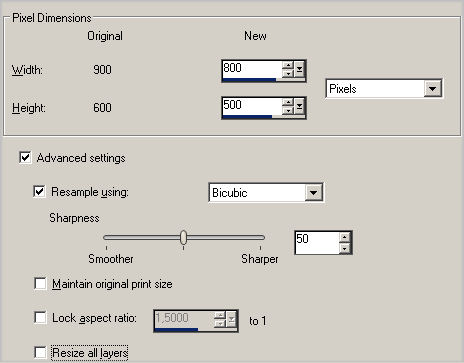
Task: Open the Height slider popup arrow
Action: click(x=299, y=106)
